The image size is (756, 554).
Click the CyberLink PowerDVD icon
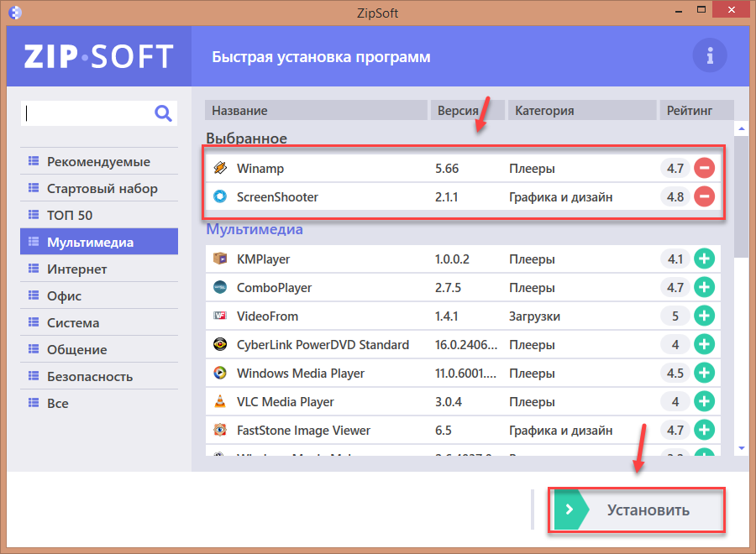pyautogui.click(x=220, y=345)
